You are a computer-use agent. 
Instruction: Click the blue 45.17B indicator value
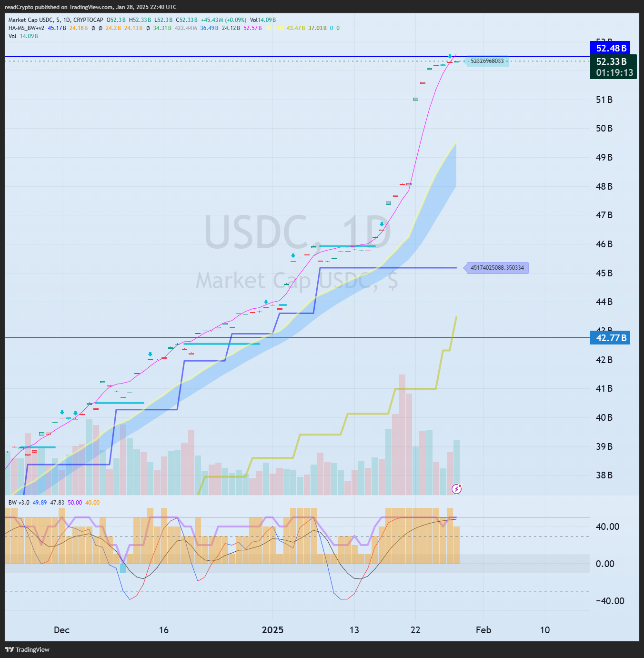57,28
